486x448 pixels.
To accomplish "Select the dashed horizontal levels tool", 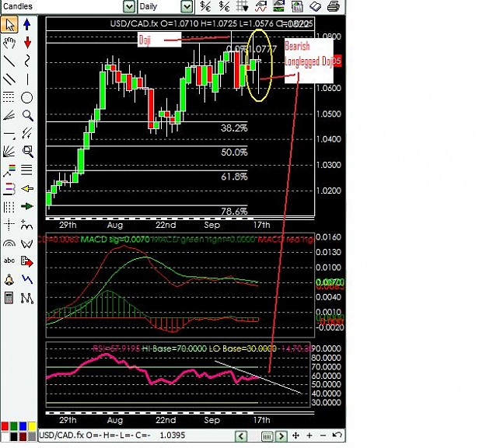I will pyautogui.click(x=9, y=97).
